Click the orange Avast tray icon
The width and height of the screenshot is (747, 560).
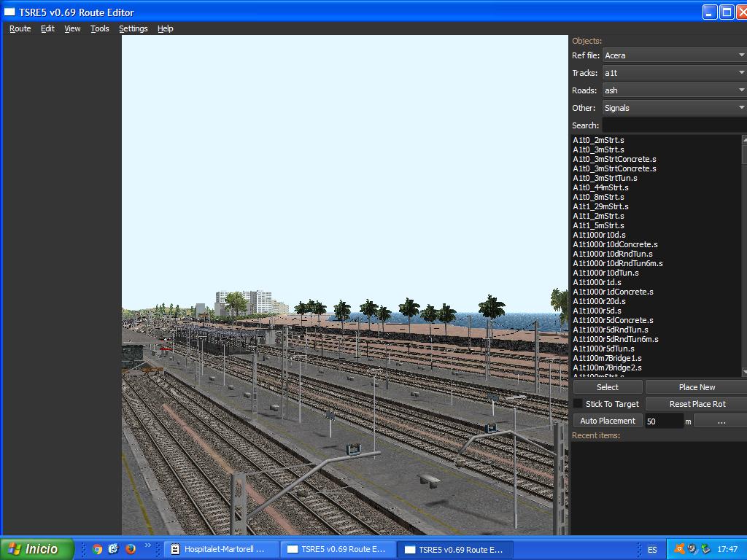click(679, 549)
